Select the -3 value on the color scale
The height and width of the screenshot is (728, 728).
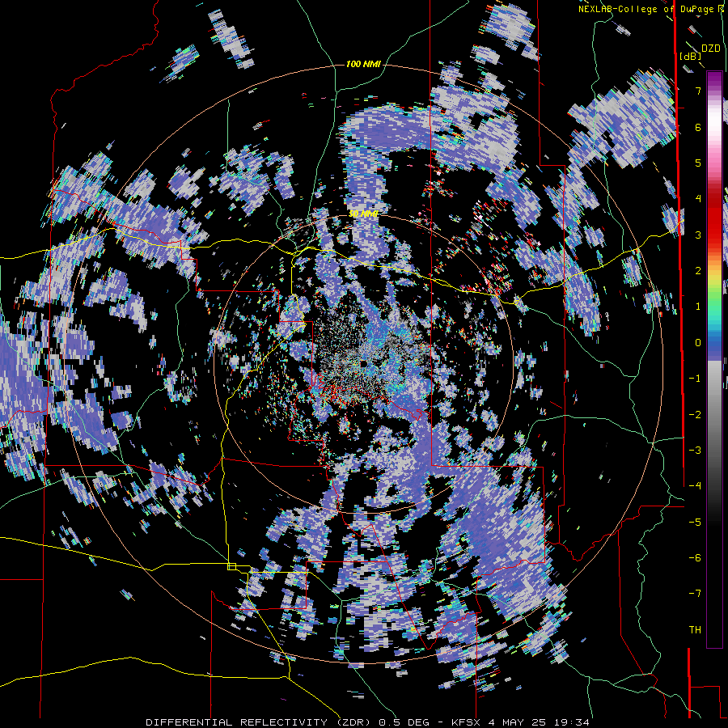pos(695,451)
